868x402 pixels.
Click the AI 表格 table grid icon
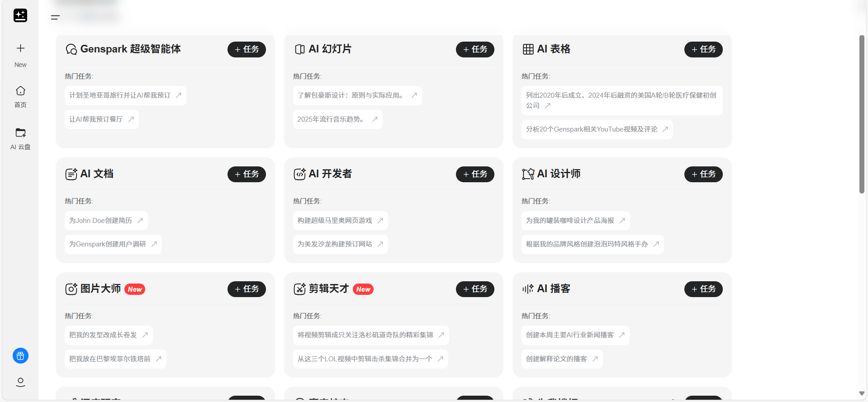tap(528, 49)
